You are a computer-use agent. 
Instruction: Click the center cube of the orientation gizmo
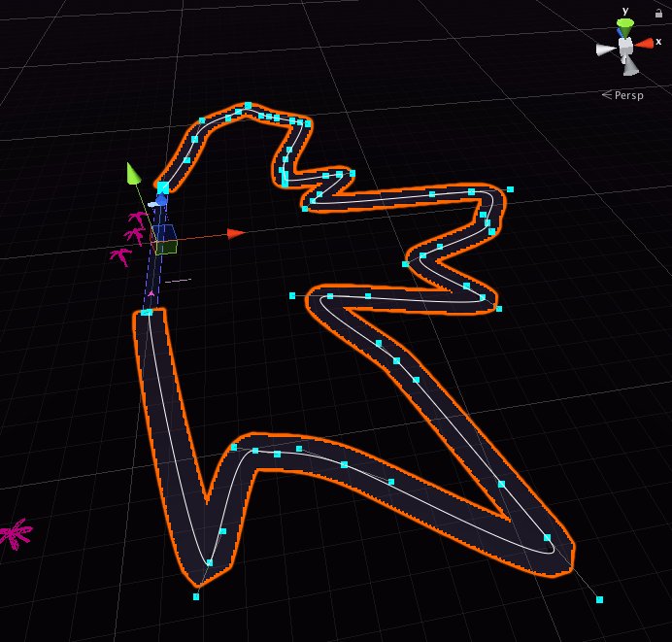click(x=625, y=45)
